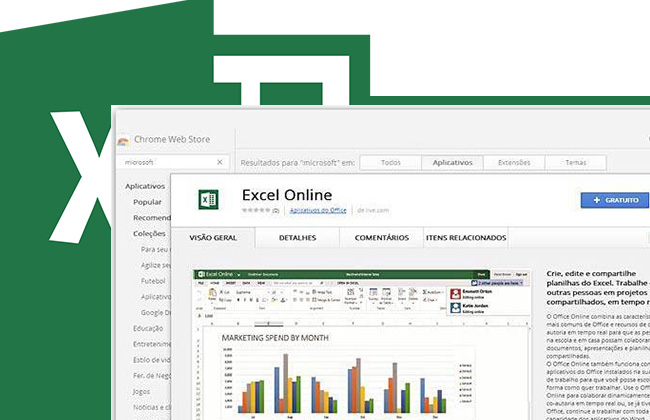This screenshot has width=650, height=420.
Task: Select the Aplicativos filter tab
Action: pyautogui.click(x=452, y=163)
